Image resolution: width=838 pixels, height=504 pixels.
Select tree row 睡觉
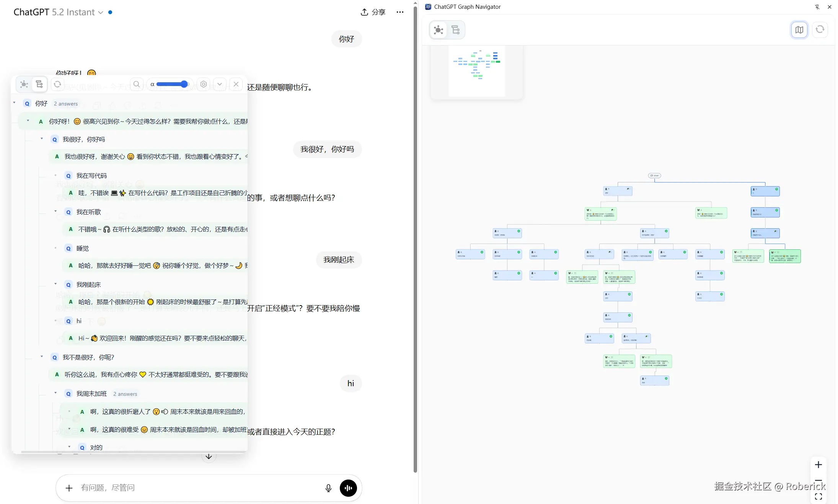click(83, 249)
